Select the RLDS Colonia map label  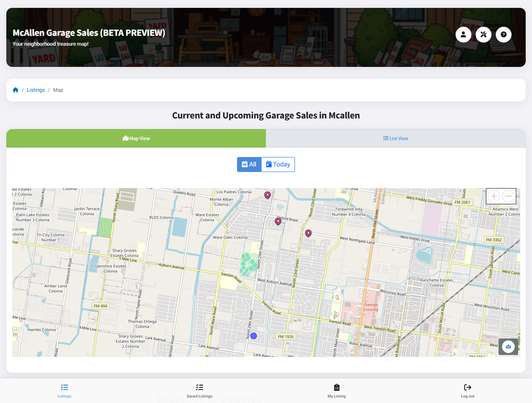coord(161,217)
